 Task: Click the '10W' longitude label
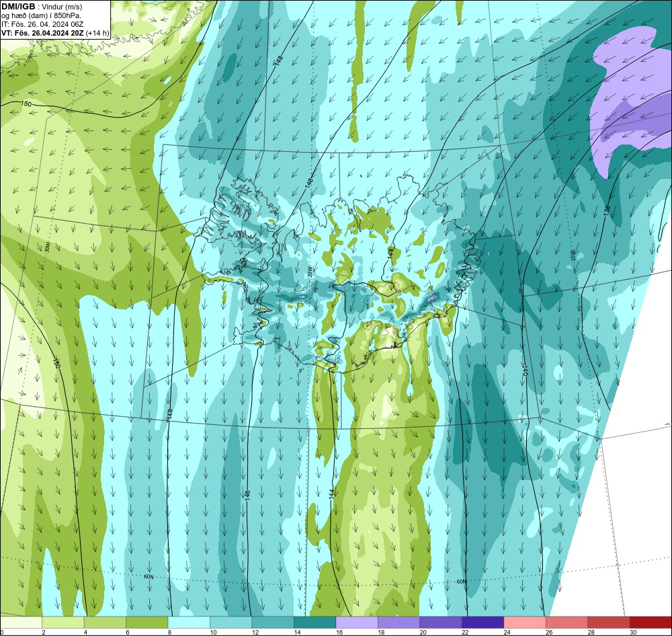click(573, 255)
